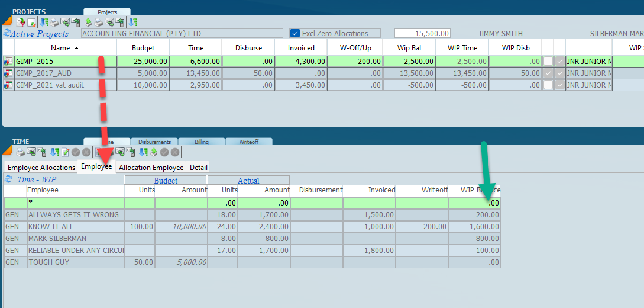The width and height of the screenshot is (644, 308).
Task: Open the Disbursments tab
Action: (154, 142)
